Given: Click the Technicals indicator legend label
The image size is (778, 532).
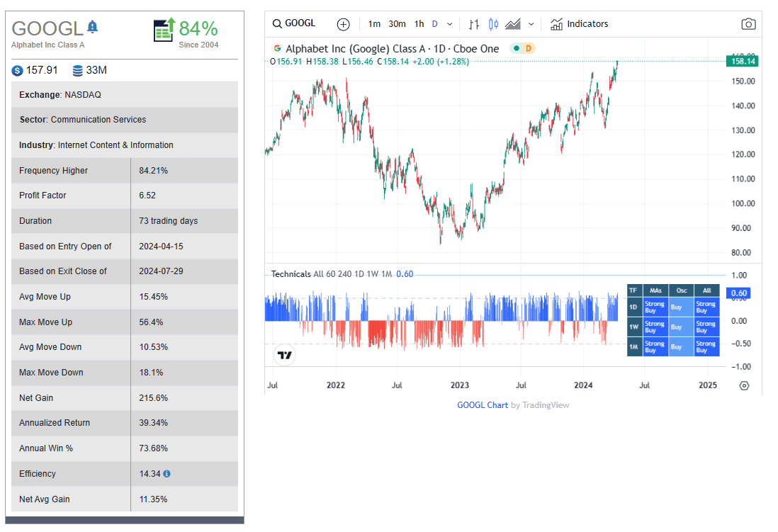Looking at the screenshot, I should pos(291,274).
